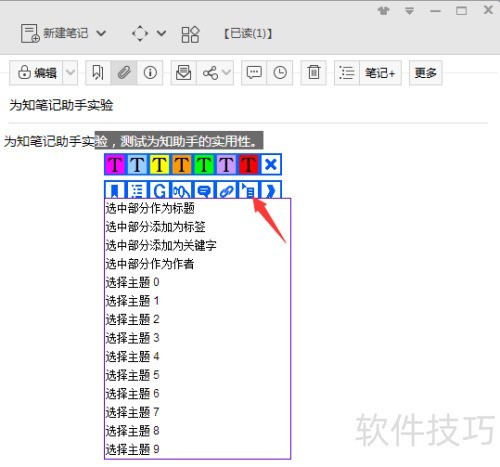Select 选择主题 5 from menu

pyautogui.click(x=197, y=375)
